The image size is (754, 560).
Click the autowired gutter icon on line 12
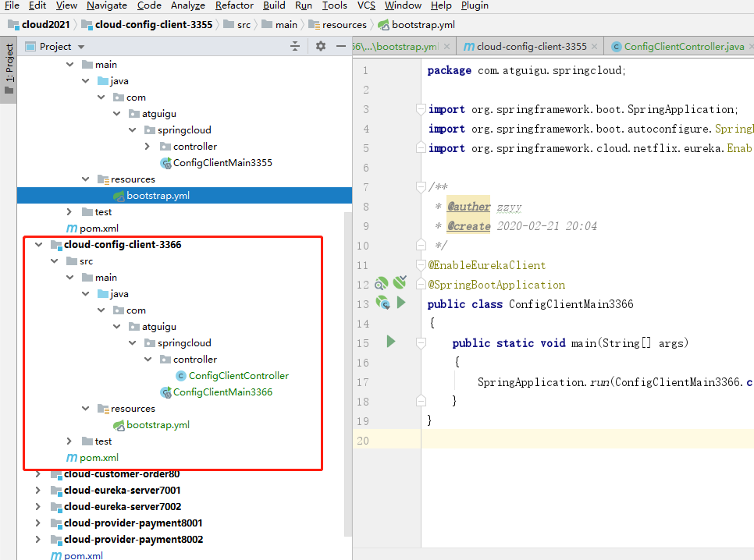tap(400, 282)
